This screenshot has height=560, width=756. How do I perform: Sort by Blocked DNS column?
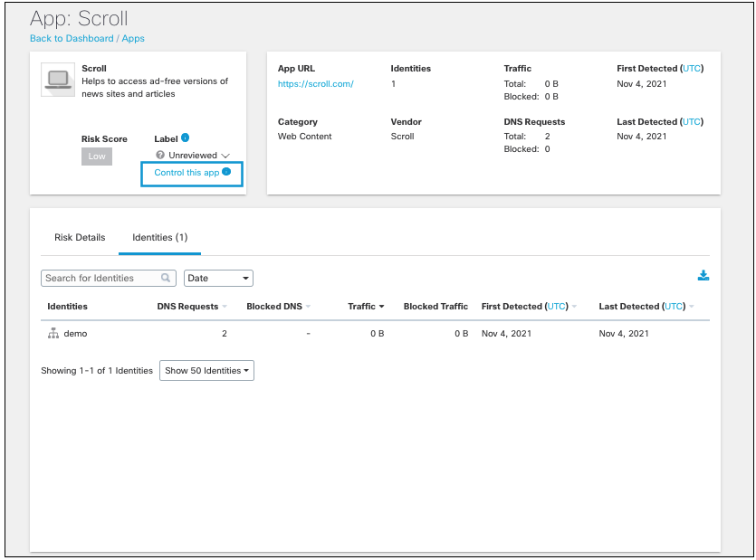[x=278, y=307]
